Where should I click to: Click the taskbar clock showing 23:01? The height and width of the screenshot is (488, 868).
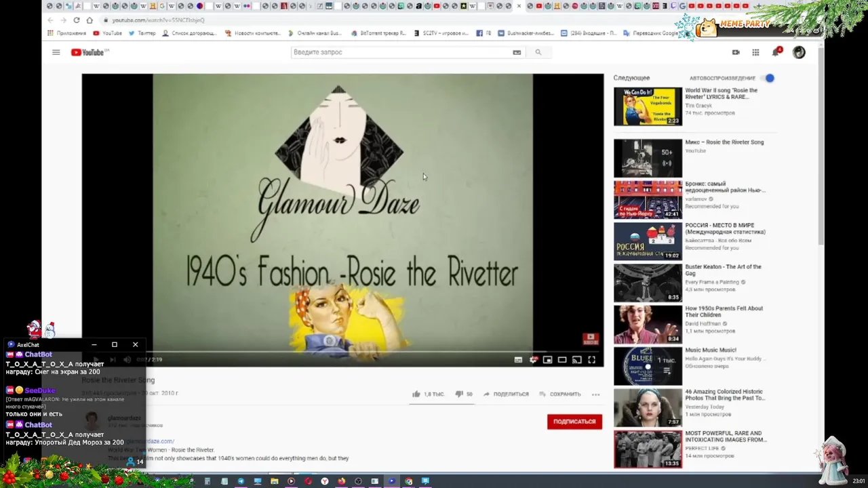click(859, 481)
